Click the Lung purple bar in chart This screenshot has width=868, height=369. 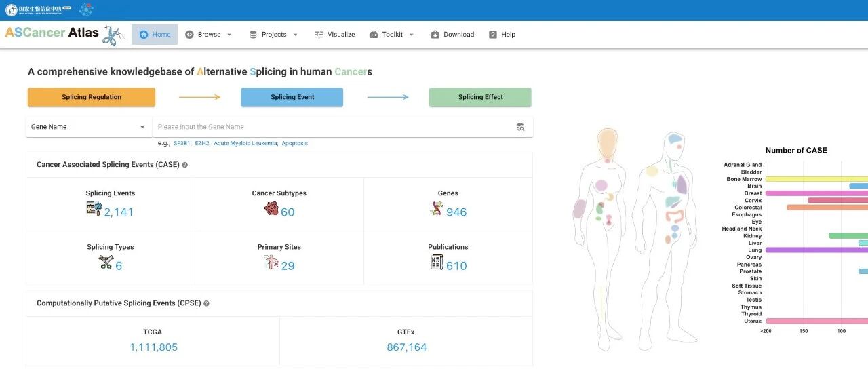pos(817,250)
